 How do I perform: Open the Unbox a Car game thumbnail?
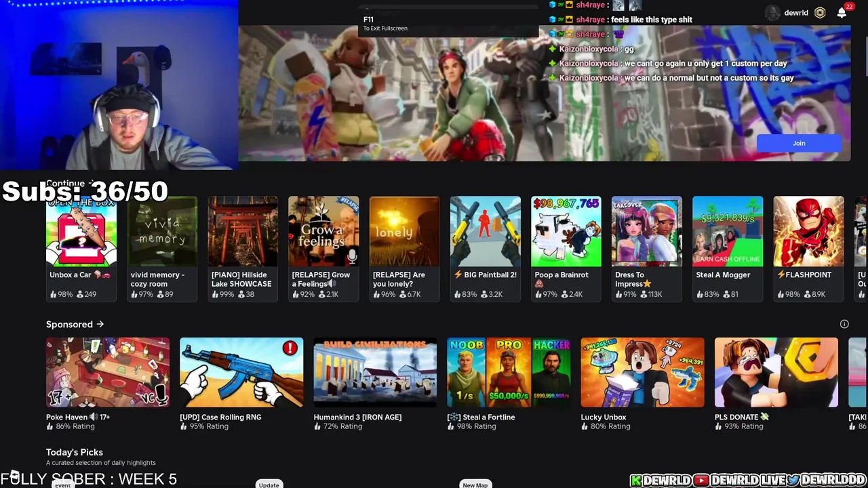point(81,231)
